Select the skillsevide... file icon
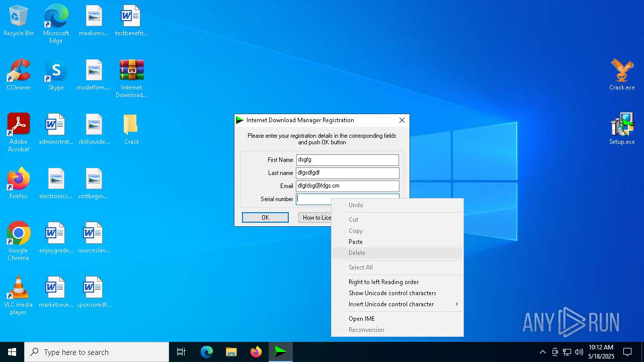 coord(94,130)
